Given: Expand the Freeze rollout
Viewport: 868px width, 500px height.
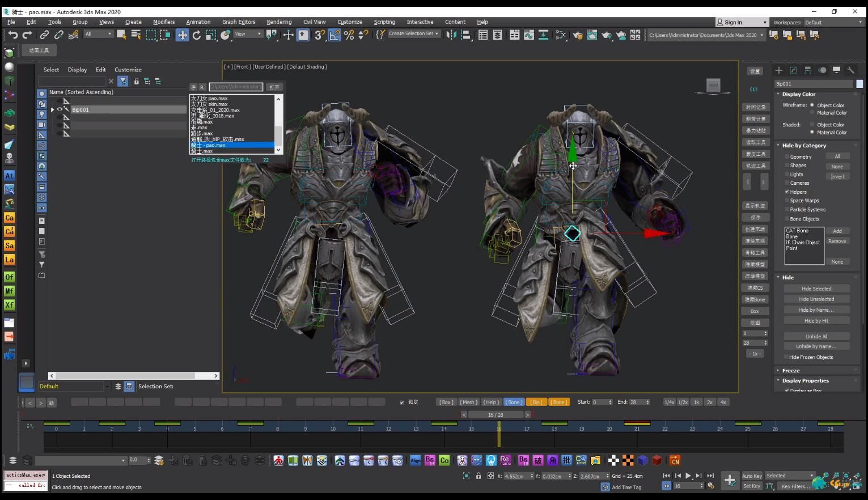Looking at the screenshot, I should 791,371.
